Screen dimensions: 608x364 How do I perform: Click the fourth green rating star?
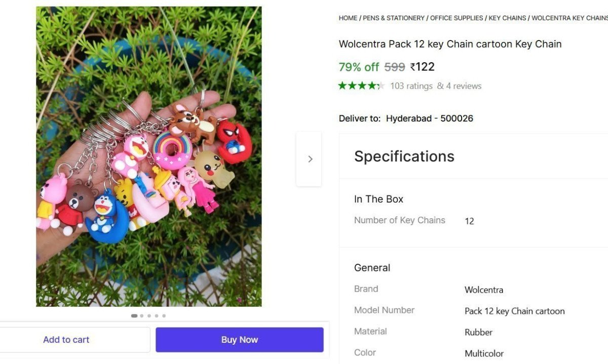tap(371, 86)
